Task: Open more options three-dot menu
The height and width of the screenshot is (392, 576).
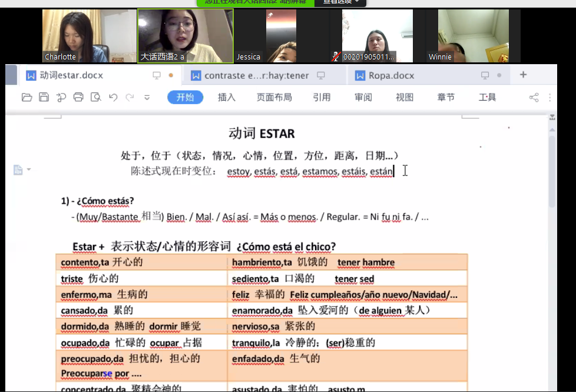Action: click(x=549, y=97)
